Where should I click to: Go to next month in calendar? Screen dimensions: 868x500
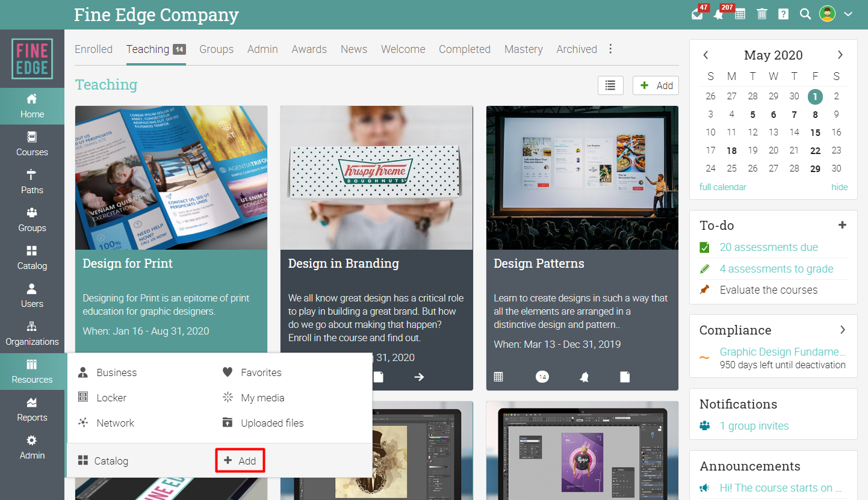point(840,55)
